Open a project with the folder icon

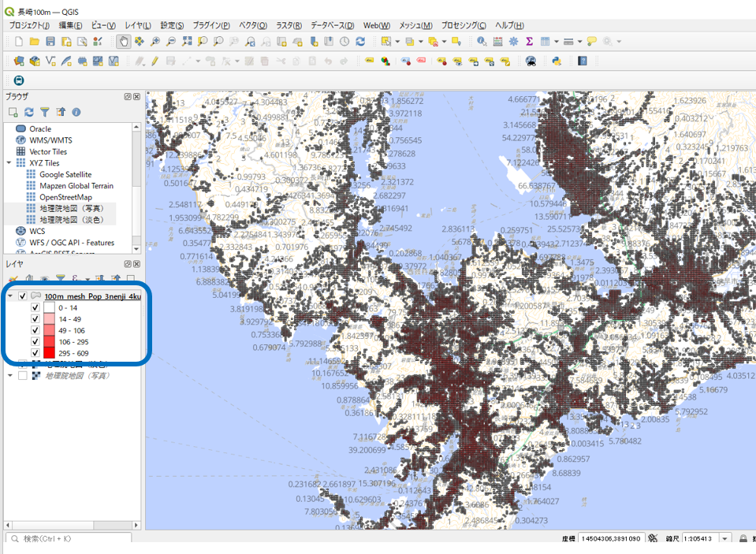[x=34, y=42]
